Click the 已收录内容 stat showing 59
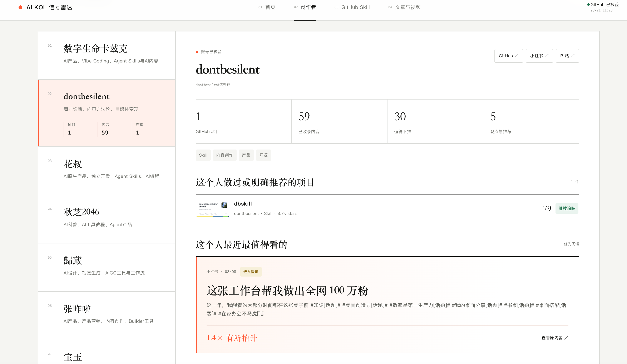 tap(339, 122)
